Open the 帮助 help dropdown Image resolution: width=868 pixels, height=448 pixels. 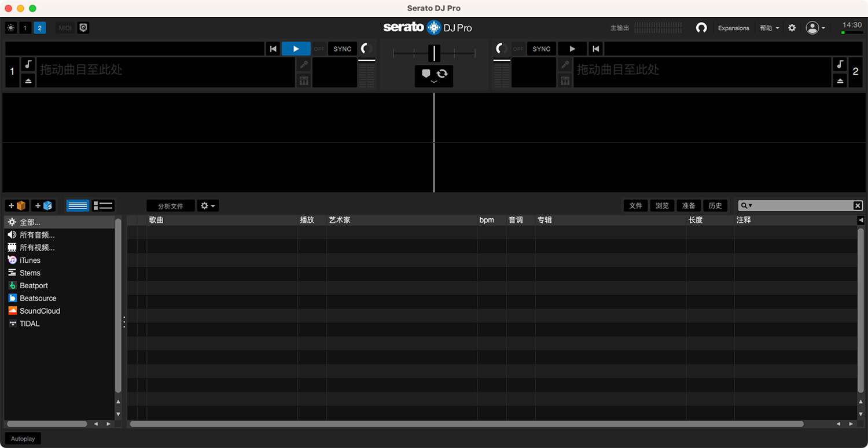(769, 28)
